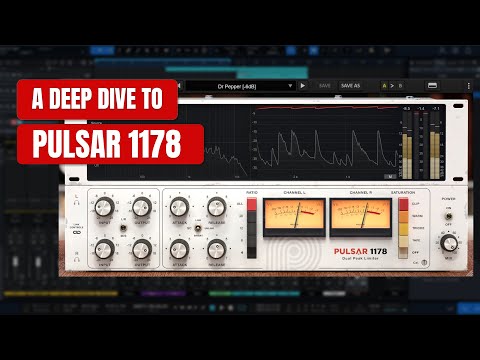Select the 4 ratio button
The image size is (480, 360).
[252, 252]
